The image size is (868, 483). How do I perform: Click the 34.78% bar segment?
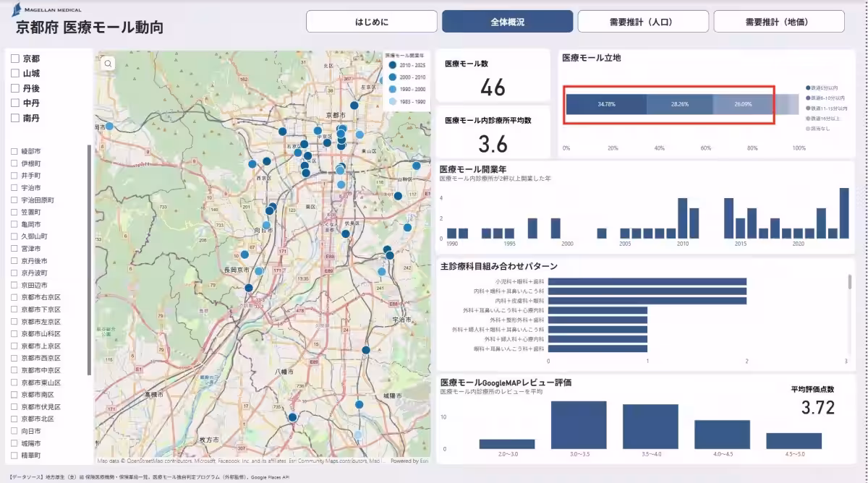(606, 104)
